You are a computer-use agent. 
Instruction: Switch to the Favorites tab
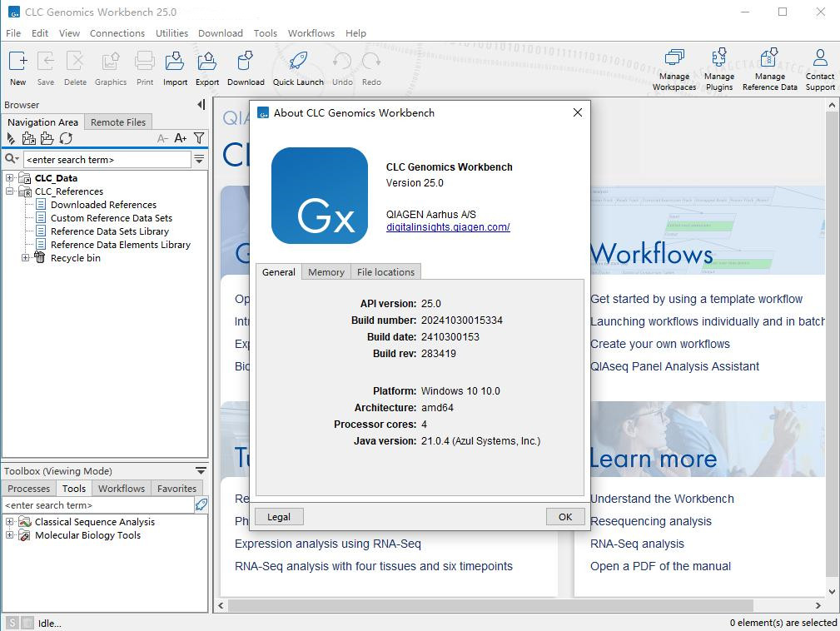[x=176, y=489]
